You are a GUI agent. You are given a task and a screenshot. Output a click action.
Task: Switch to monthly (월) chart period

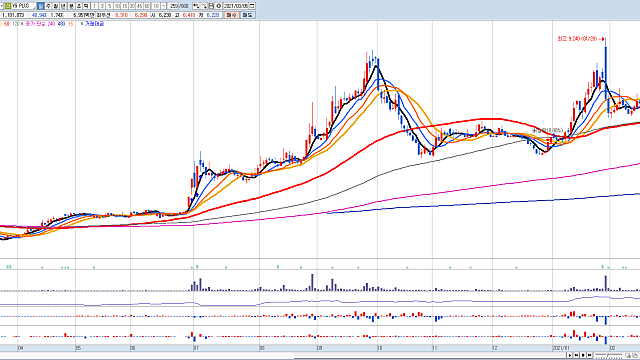point(56,6)
